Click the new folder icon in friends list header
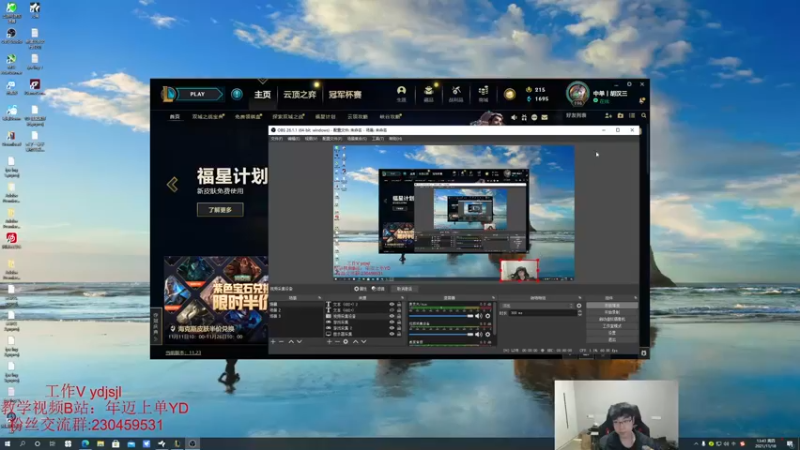The height and width of the screenshot is (450, 800). [620, 116]
